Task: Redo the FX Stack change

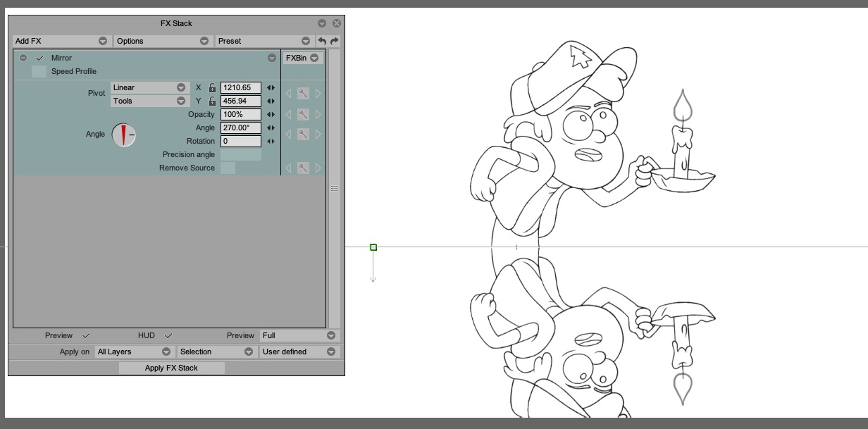Action: 334,41
